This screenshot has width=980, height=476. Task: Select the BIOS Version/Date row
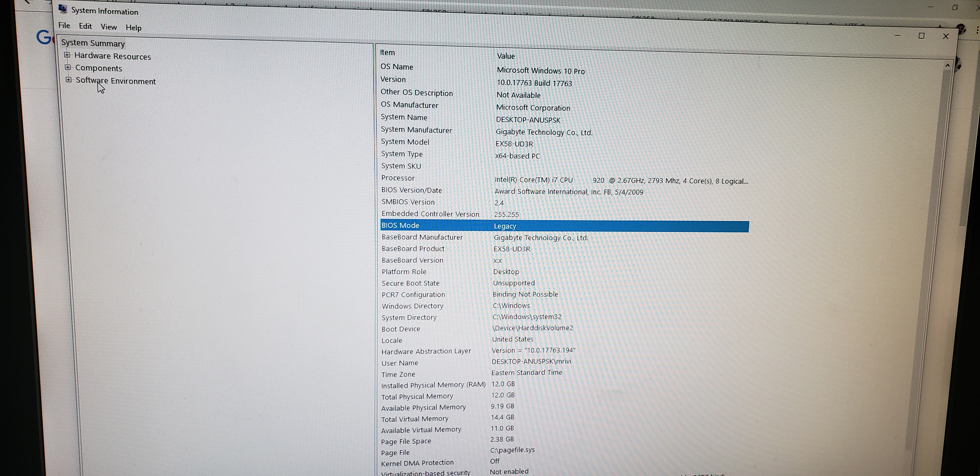coord(565,191)
